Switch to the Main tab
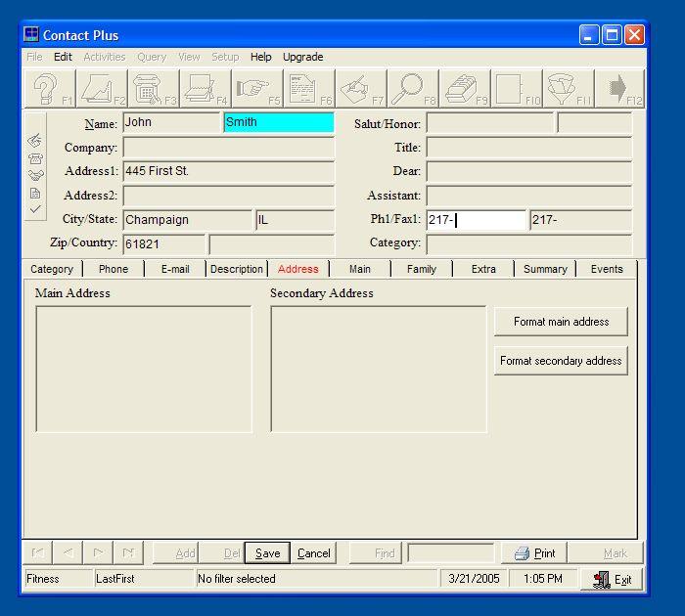685x616 pixels. pos(360,269)
